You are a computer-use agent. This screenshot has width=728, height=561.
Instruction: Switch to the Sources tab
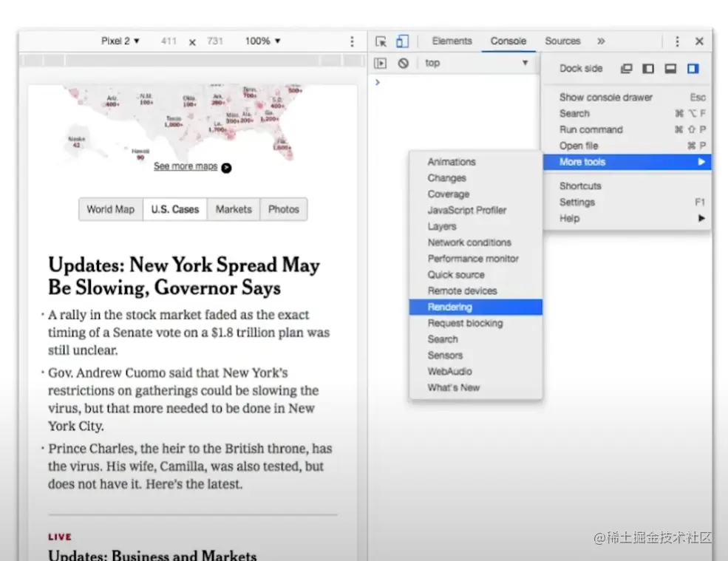pyautogui.click(x=562, y=41)
